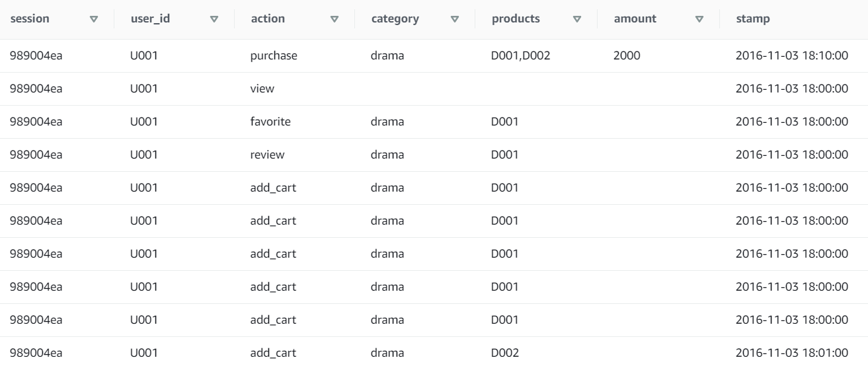Click the timestamp 2016-11-03 18:01:00
The width and height of the screenshot is (868, 368).
(x=791, y=353)
